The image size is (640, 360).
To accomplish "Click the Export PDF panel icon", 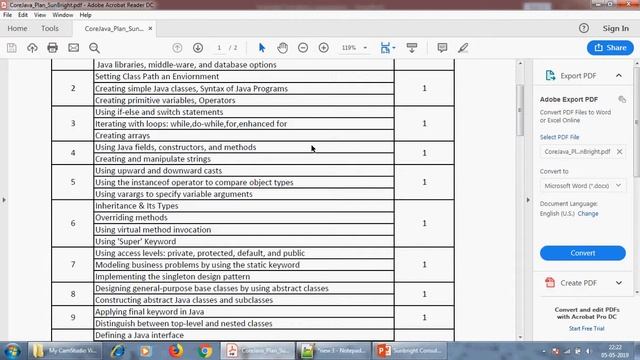I will point(550,76).
